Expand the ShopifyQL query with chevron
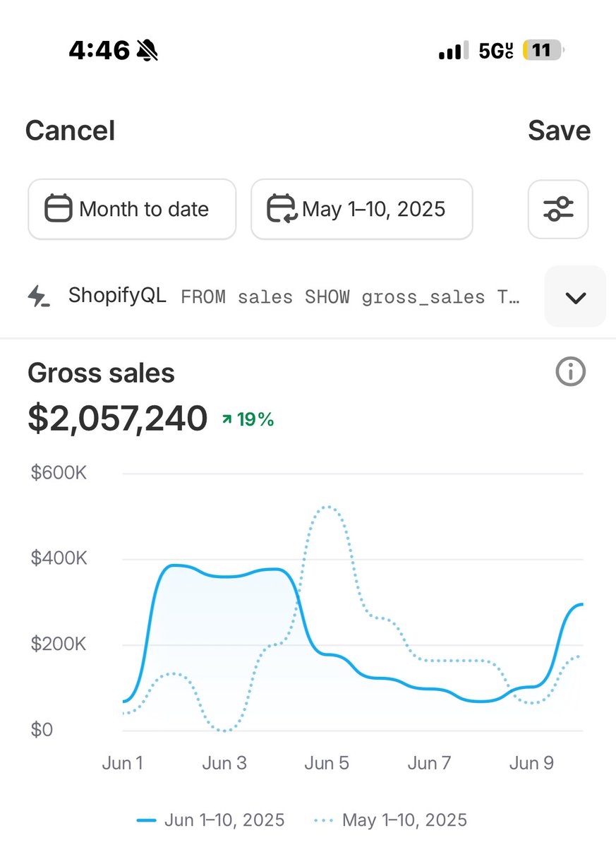Screen dimensions: 616x847 (x=575, y=297)
